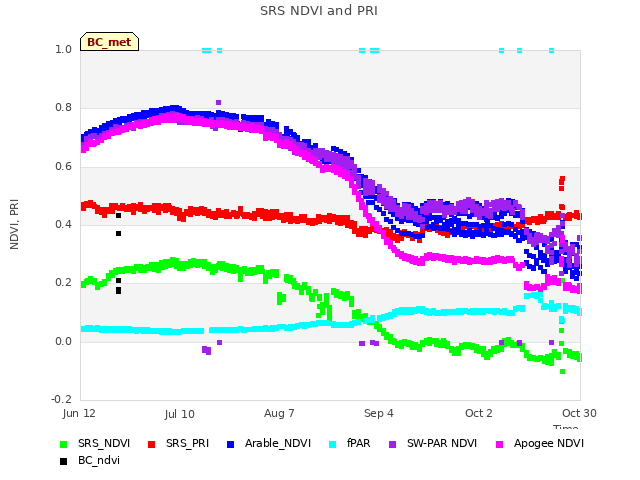Click the Jul 10 x-axis tick label
The height and width of the screenshot is (480, 640).
(x=180, y=414)
